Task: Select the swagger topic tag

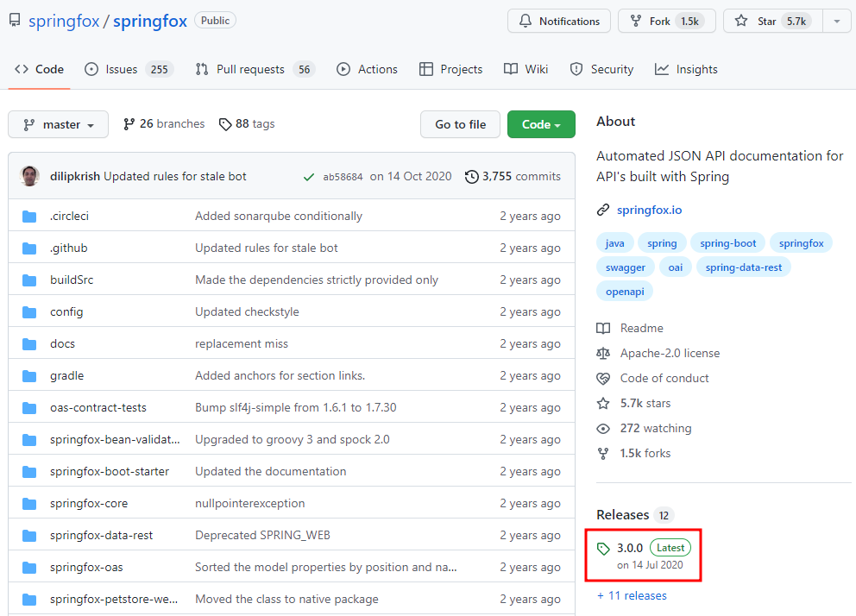Action: click(x=625, y=267)
